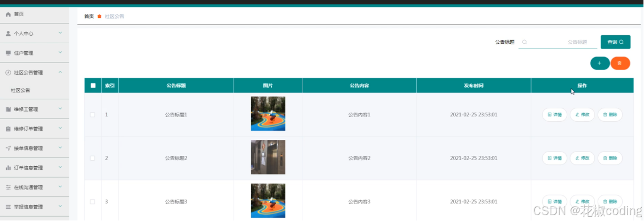Click the 图片 column header
The image size is (644, 221).
(x=268, y=85)
